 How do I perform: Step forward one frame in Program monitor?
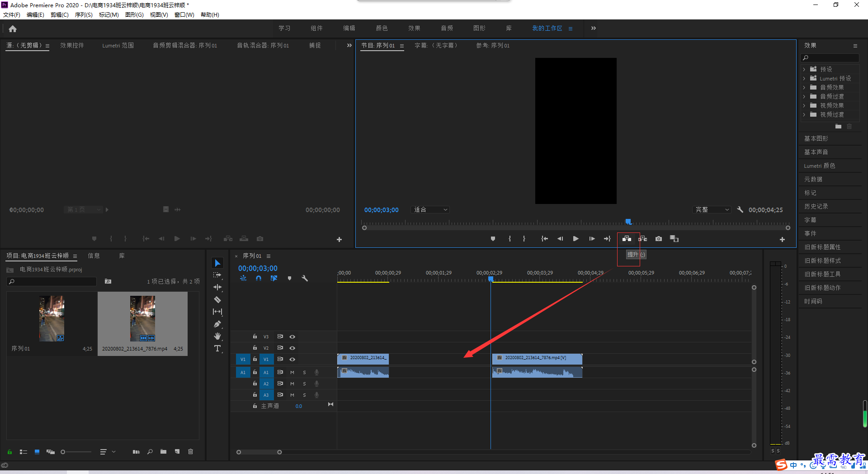(x=592, y=239)
